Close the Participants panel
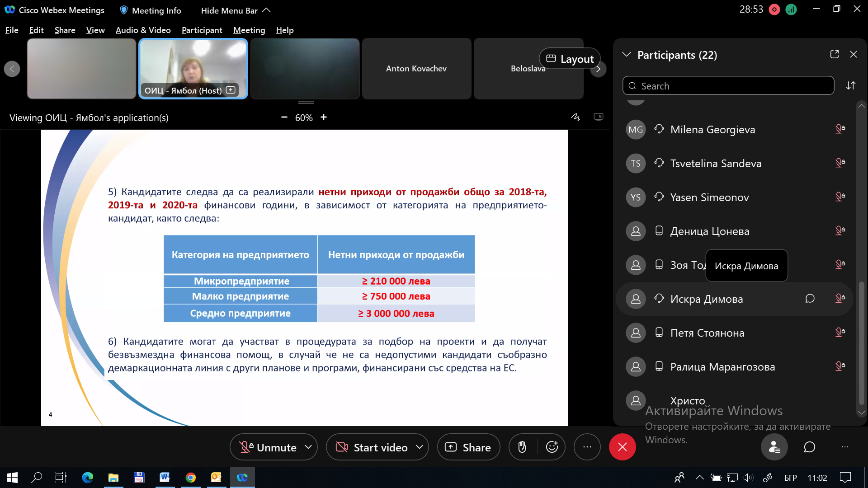 click(x=854, y=54)
